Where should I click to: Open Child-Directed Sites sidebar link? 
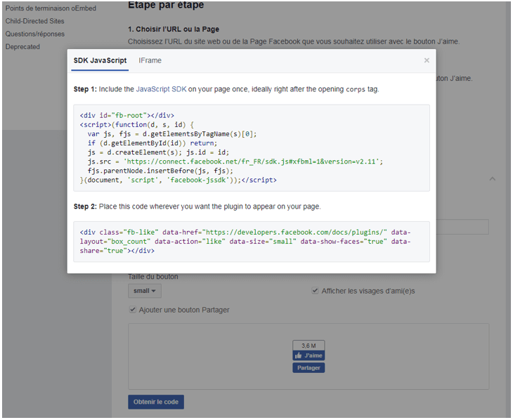(34, 21)
